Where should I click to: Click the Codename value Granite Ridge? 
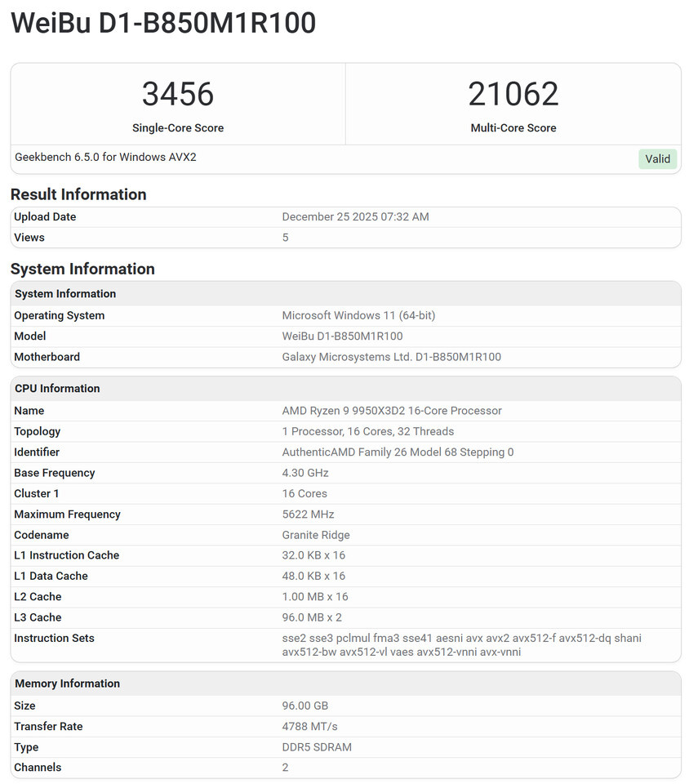click(316, 534)
